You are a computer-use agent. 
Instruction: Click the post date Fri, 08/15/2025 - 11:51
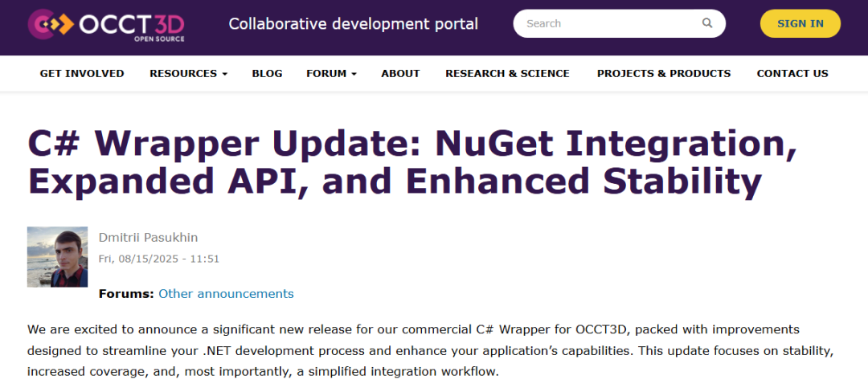[x=159, y=258]
